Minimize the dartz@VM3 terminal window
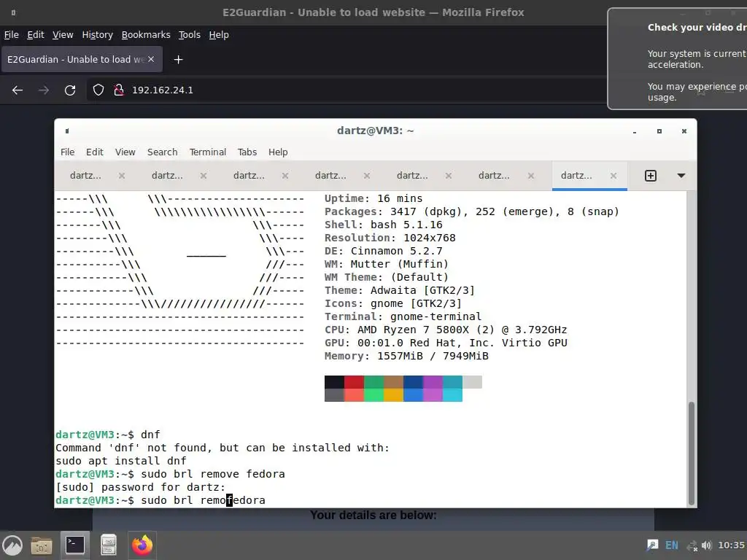This screenshot has width=747, height=560. pos(635,131)
